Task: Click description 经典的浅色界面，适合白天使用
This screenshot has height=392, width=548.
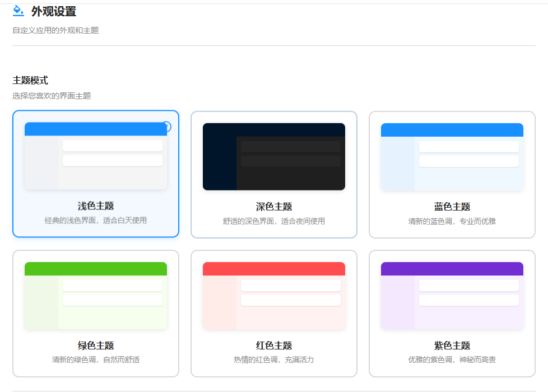Action: (96, 221)
